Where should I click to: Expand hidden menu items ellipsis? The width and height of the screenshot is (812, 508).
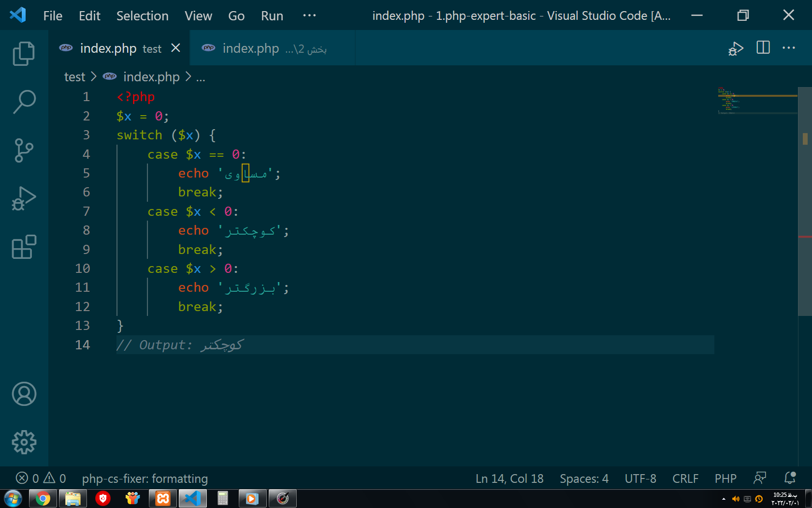309,15
